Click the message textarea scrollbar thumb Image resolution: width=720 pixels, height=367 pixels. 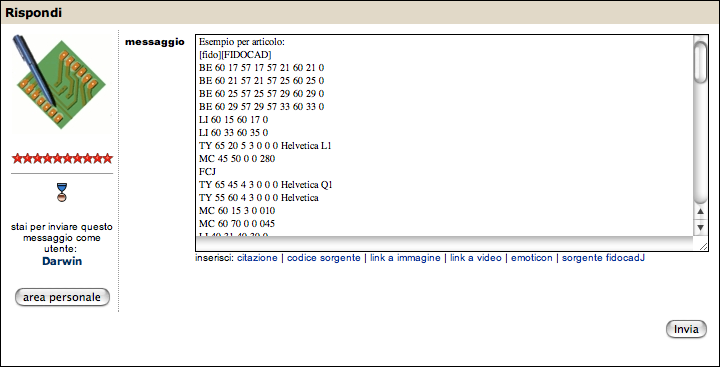tap(700, 62)
